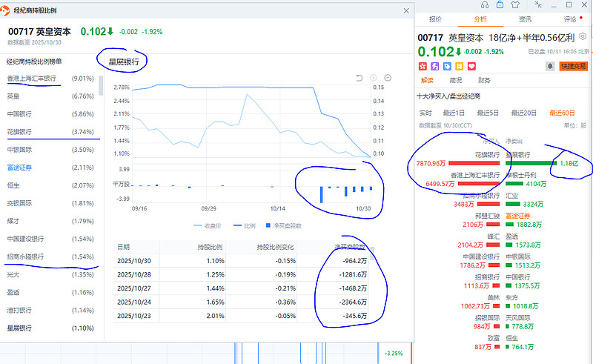
Task: Click the 日期 column header
Action: click(123, 247)
